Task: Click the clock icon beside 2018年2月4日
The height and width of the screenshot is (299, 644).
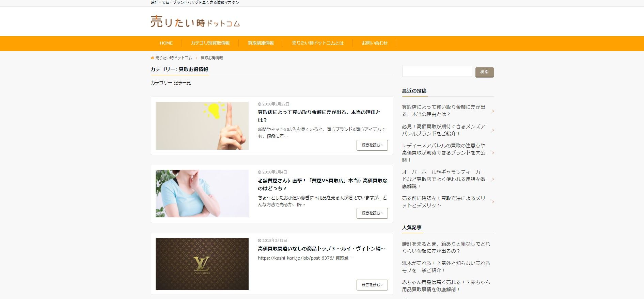Action: pos(260,172)
